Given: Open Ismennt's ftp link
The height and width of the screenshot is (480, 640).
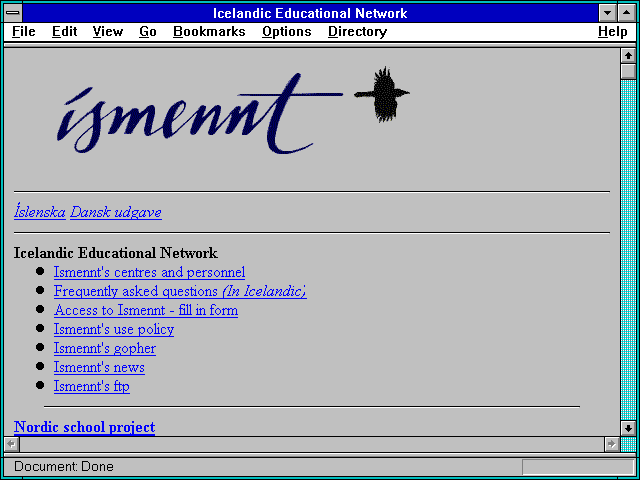Looking at the screenshot, I should tap(92, 386).
